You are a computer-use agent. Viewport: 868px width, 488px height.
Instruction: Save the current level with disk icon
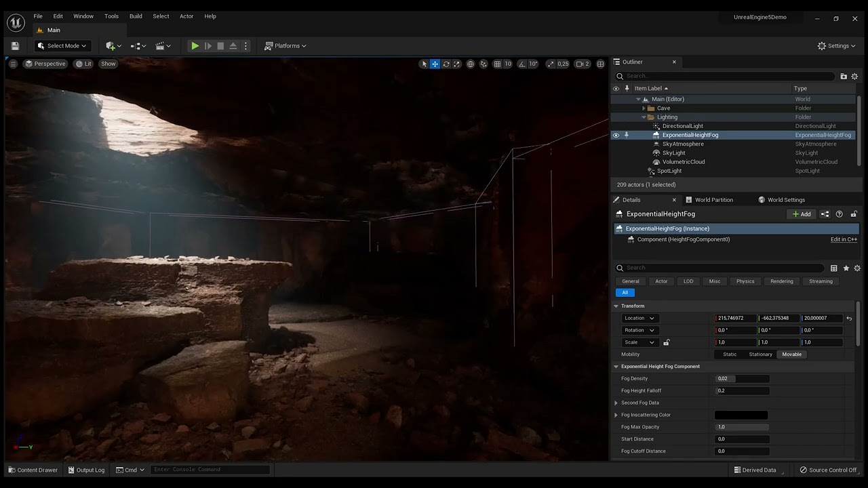point(15,46)
